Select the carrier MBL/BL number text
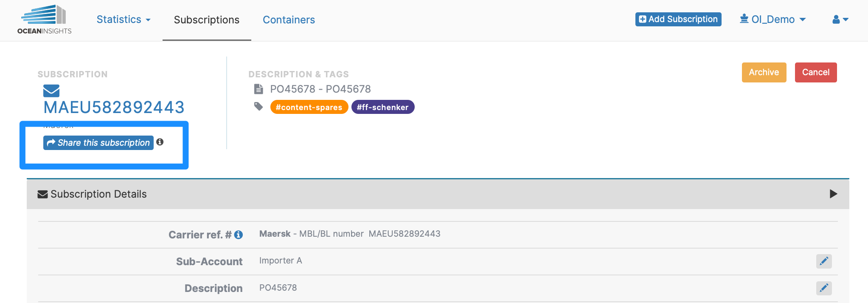This screenshot has width=868, height=303. click(350, 234)
